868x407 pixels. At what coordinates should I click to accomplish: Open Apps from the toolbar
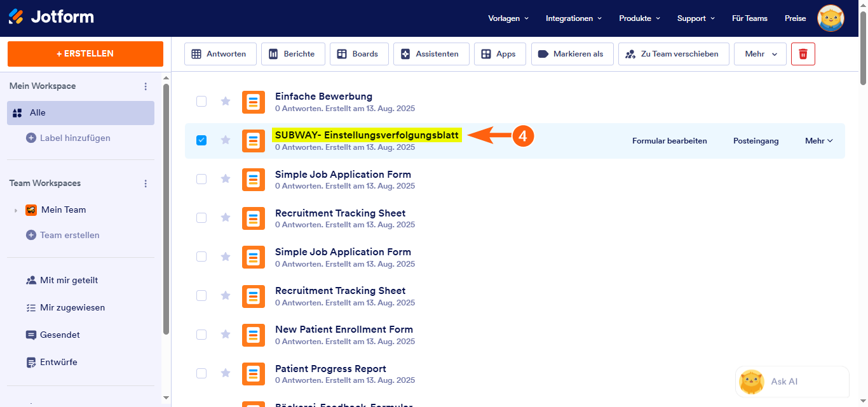point(499,54)
